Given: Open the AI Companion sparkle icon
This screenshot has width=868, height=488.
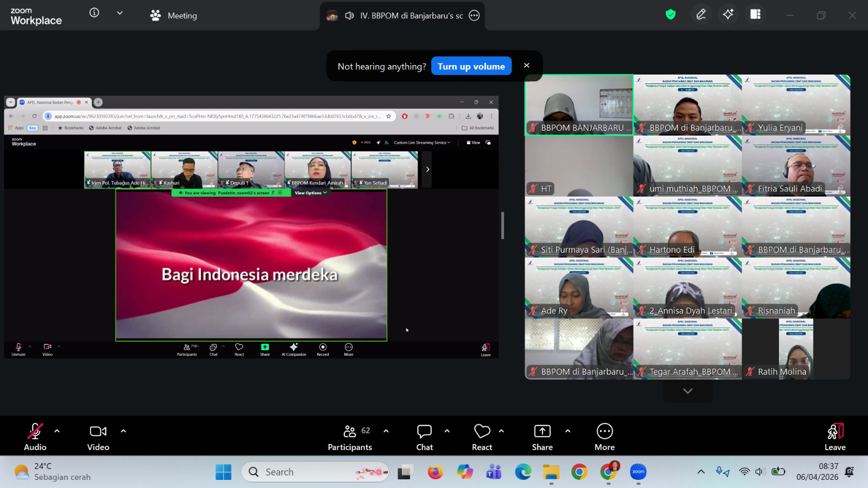Looking at the screenshot, I should (728, 15).
